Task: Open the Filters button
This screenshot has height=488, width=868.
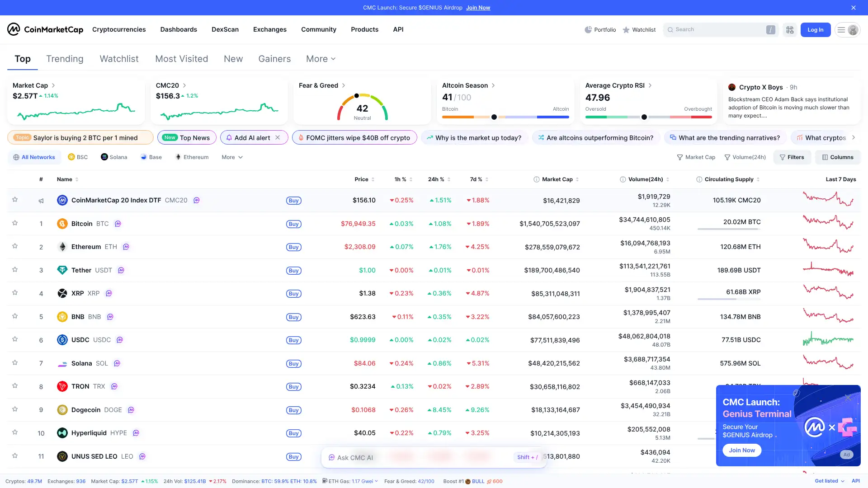Action: [792, 157]
